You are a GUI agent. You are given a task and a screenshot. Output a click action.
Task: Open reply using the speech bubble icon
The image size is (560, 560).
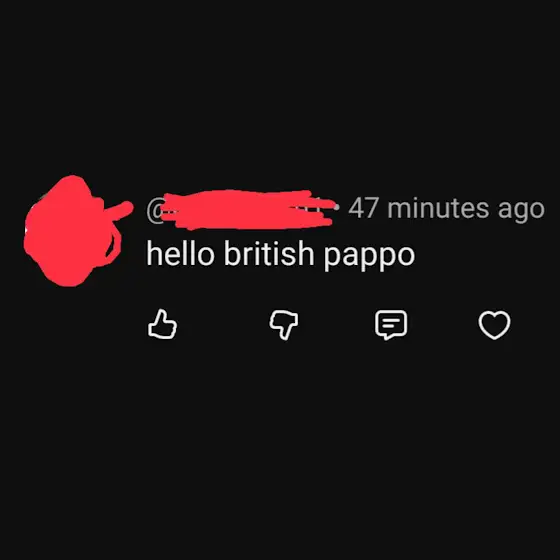(x=391, y=325)
